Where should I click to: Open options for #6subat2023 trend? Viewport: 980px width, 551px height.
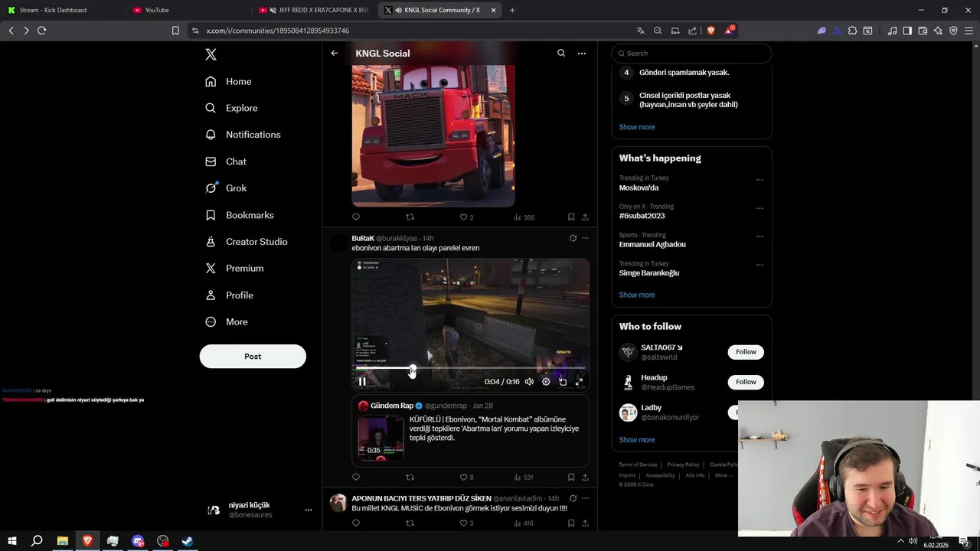[759, 208]
